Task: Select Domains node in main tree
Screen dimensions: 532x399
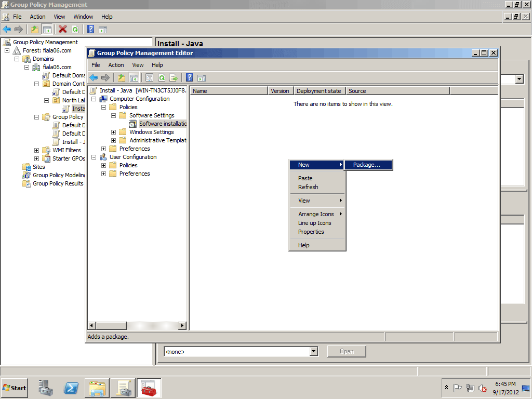Action: click(43, 59)
